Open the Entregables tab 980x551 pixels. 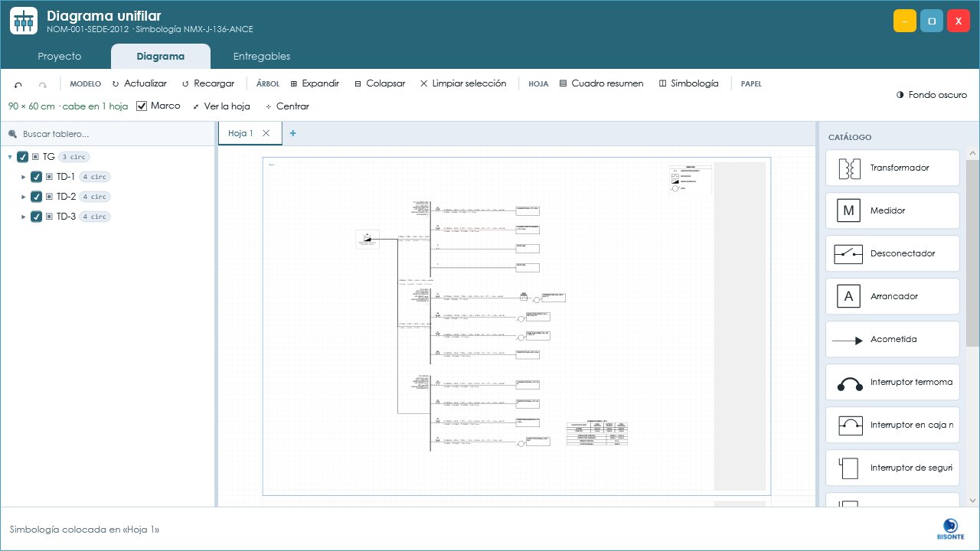click(x=262, y=57)
